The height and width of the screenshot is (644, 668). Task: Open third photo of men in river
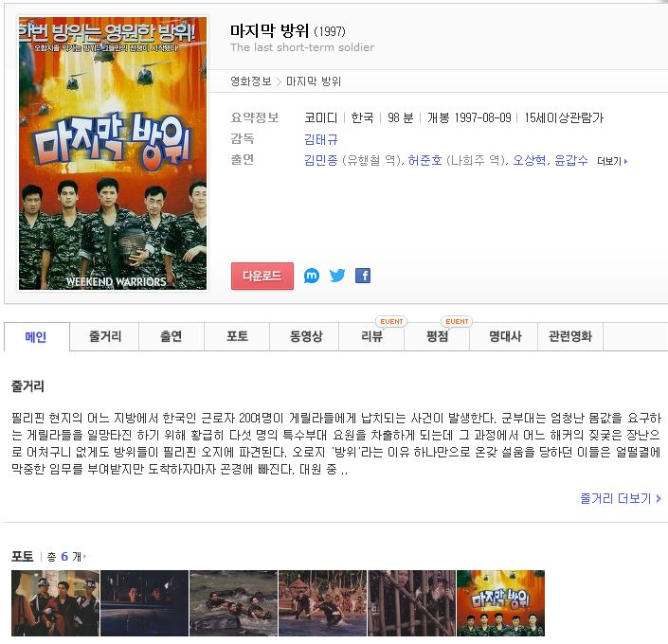[x=233, y=603]
